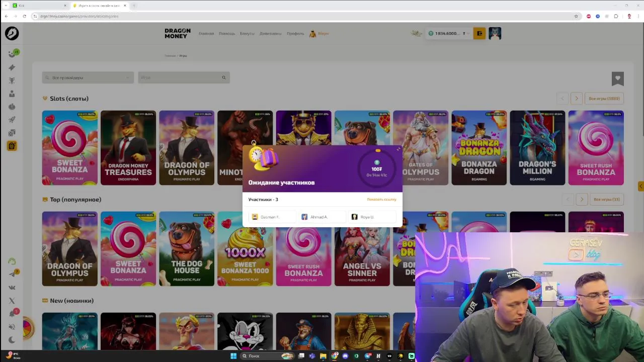
Task: Switch to the Kick browser tab
Action: tap(39, 6)
